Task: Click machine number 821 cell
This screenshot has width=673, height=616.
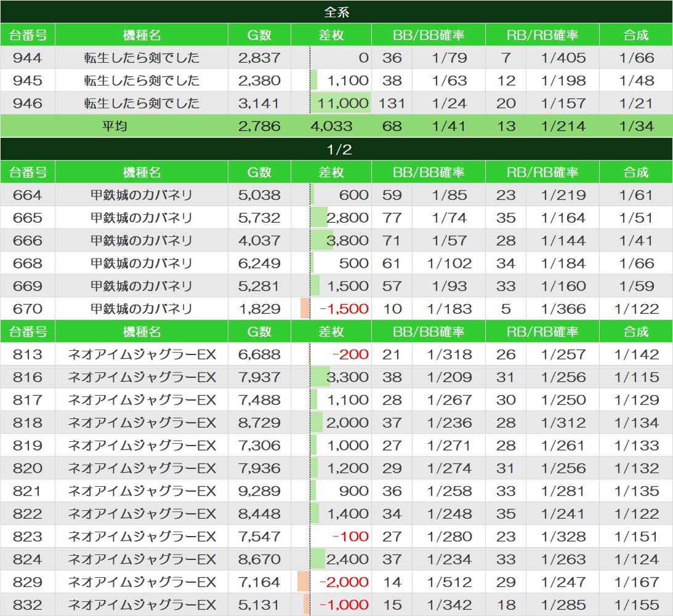Action: click(x=28, y=490)
